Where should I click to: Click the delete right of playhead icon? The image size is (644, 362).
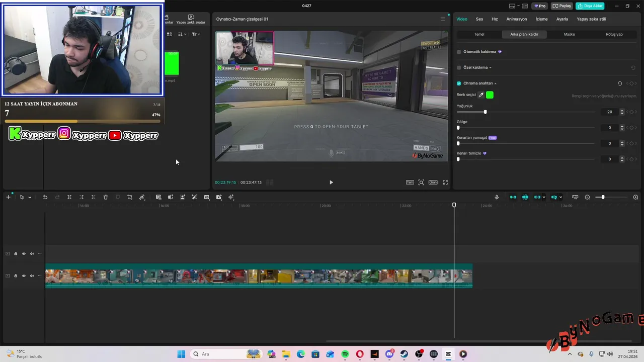click(94, 197)
